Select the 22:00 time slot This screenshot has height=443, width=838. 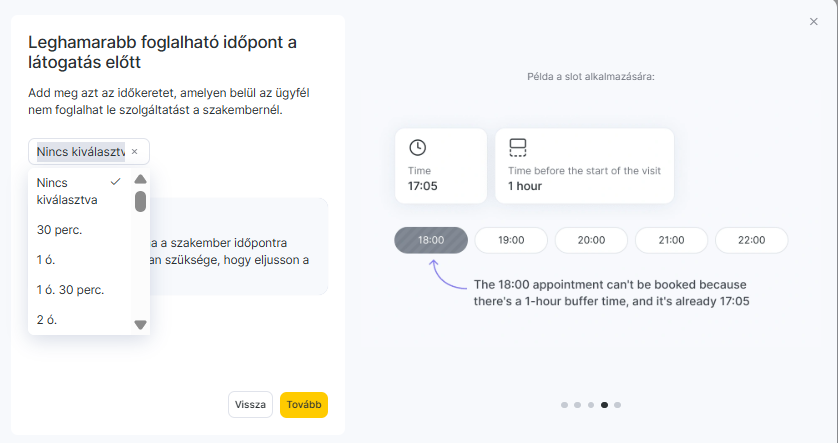pos(751,240)
